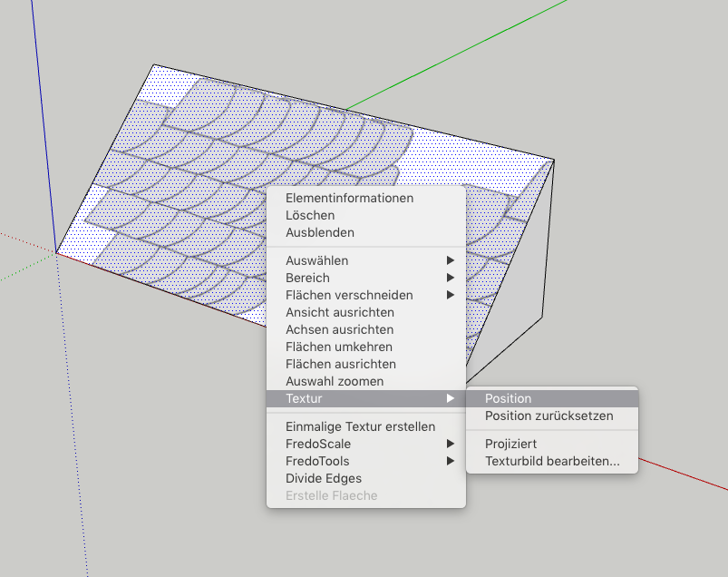This screenshot has height=577, width=728.
Task: Toggle the Projiziert texture option
Action: (510, 444)
